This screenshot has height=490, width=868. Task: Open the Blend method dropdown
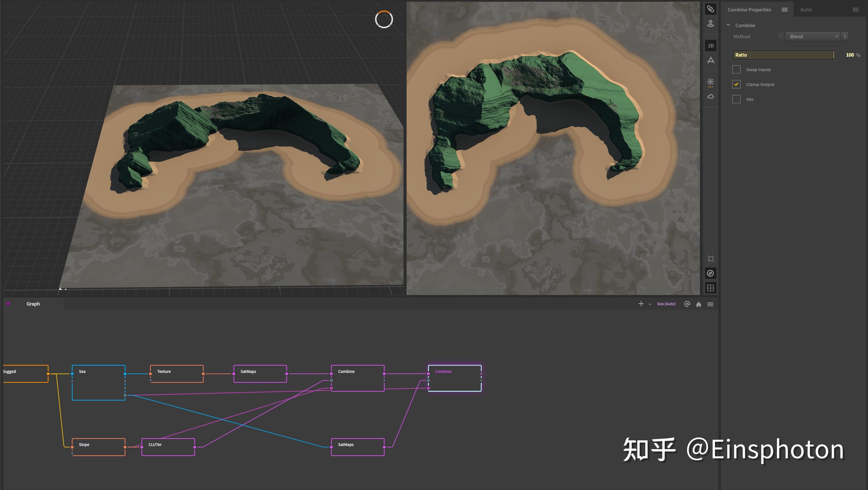point(813,36)
